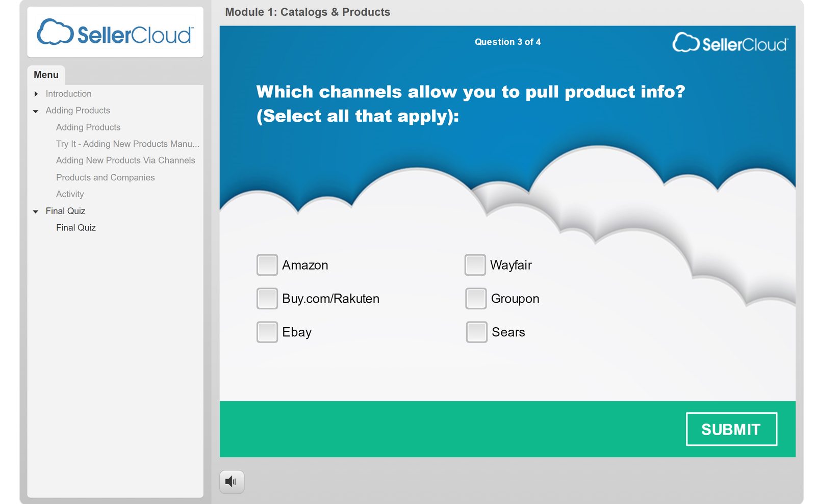Open the Activity lesson
The width and height of the screenshot is (816, 504).
tap(70, 194)
